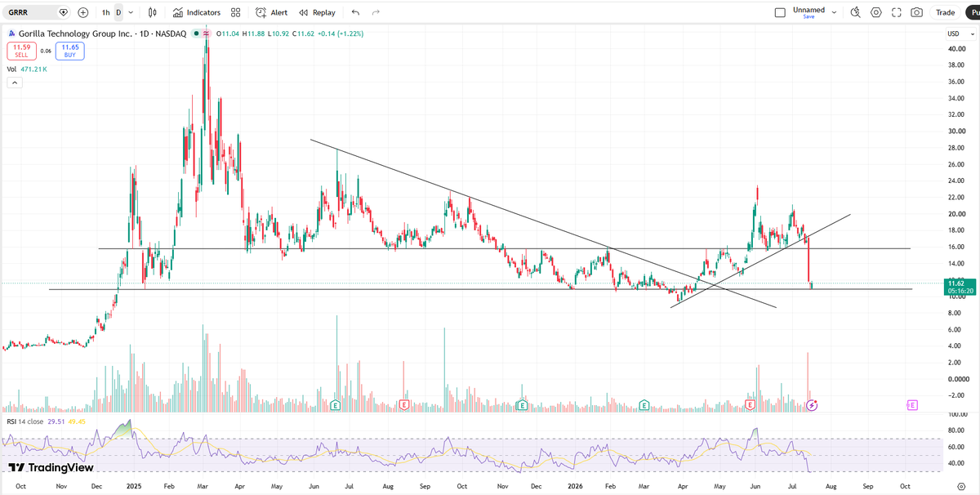
Task: Click the green earnings E marker near March 2026
Action: pos(644,404)
